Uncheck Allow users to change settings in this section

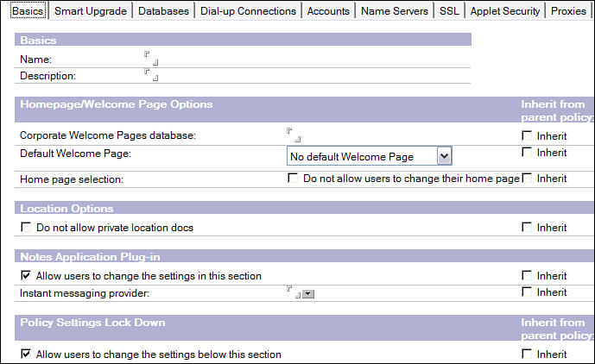pos(25,276)
